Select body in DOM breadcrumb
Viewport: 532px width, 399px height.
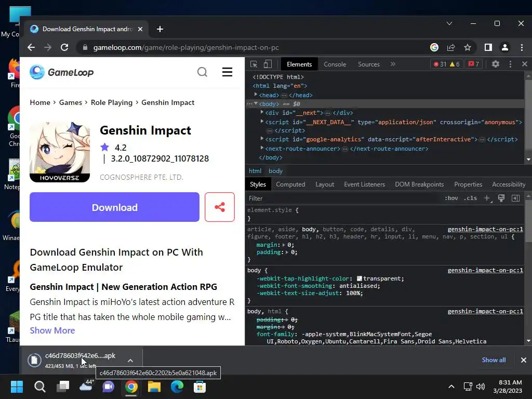pos(275,171)
